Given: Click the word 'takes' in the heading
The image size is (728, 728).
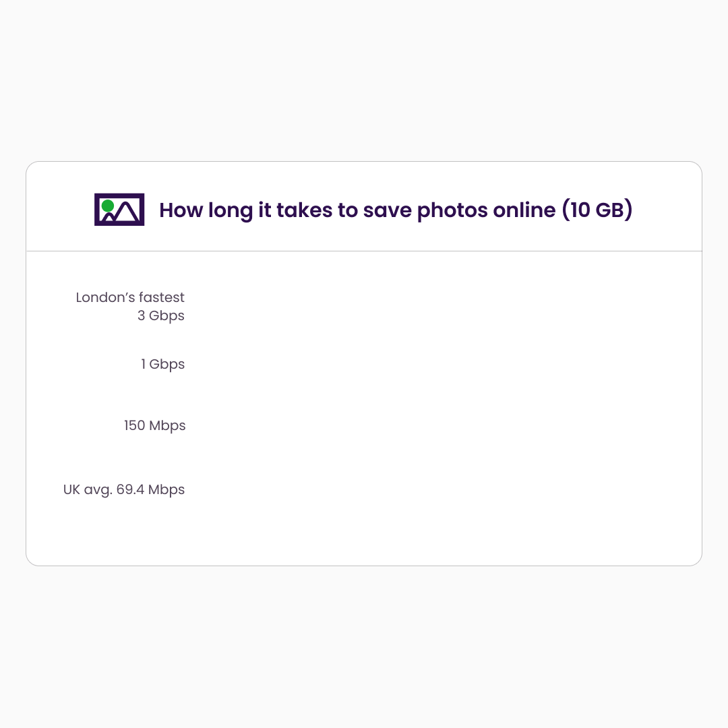Looking at the screenshot, I should point(305,210).
